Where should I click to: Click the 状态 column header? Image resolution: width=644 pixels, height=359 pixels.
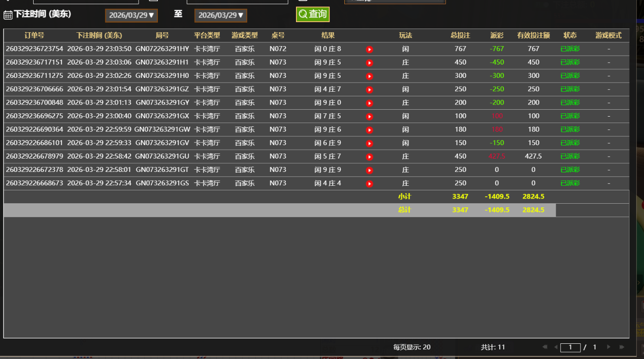(570, 35)
